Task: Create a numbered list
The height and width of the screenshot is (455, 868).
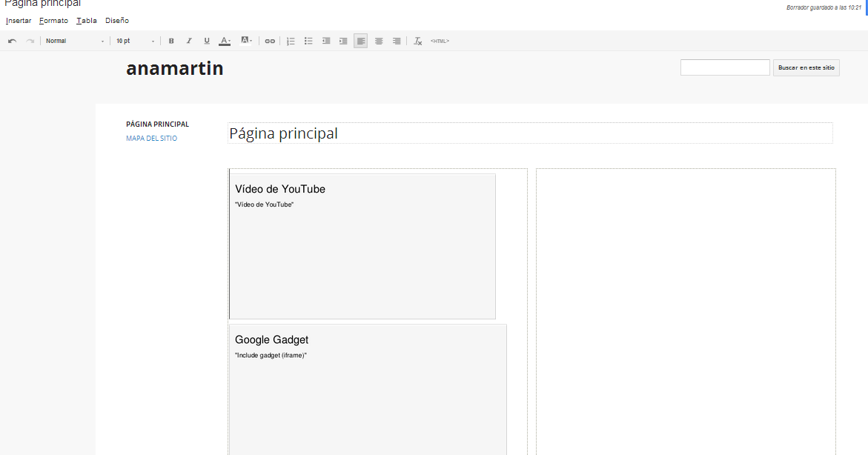Action: (x=291, y=41)
